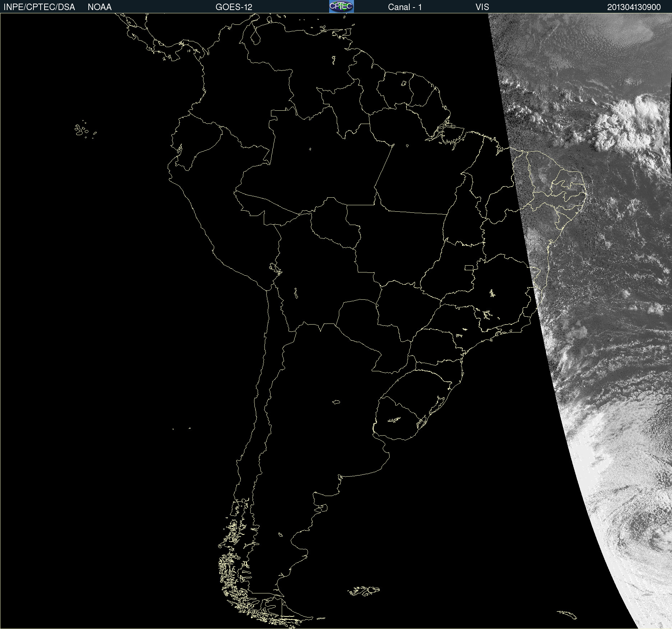Image resolution: width=672 pixels, height=629 pixels.
Task: Click the 201304130900 timestamp
Action: [x=634, y=7]
